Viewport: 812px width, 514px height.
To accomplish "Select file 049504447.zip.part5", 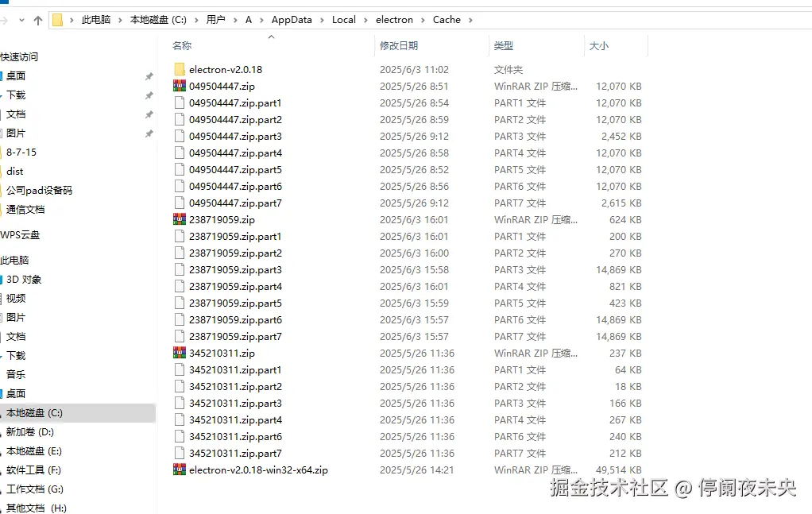I will click(235, 170).
